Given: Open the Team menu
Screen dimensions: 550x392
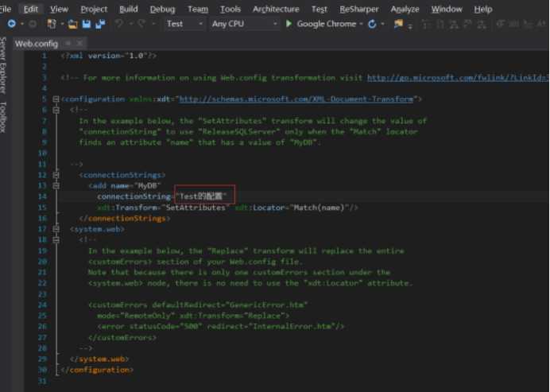Looking at the screenshot, I should 198,9.
